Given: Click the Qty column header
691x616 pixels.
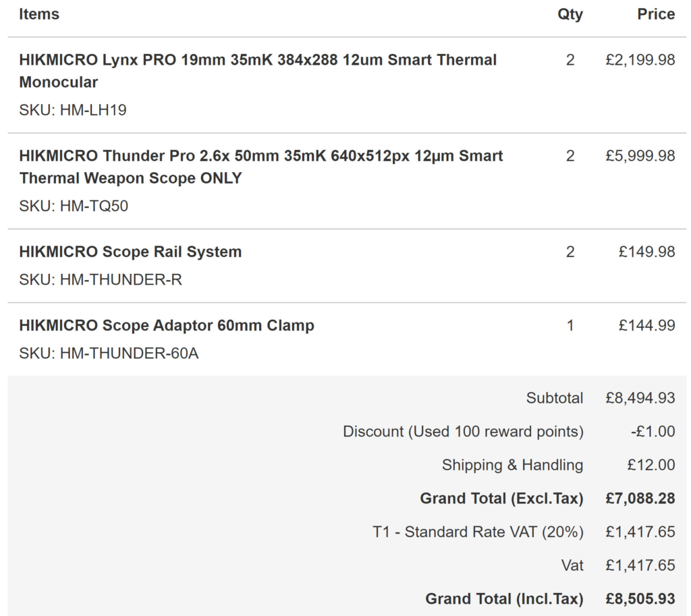Looking at the screenshot, I should point(570,14).
